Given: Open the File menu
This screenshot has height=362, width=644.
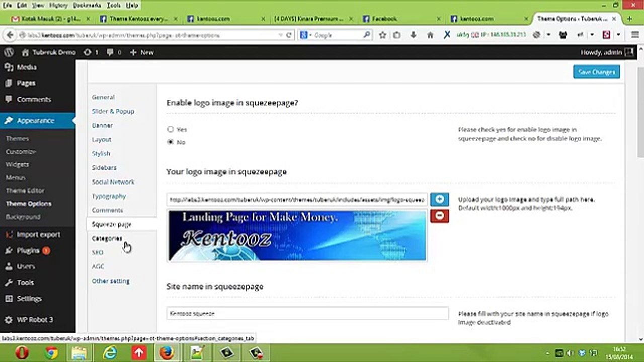Looking at the screenshot, I should pyautogui.click(x=7, y=5).
